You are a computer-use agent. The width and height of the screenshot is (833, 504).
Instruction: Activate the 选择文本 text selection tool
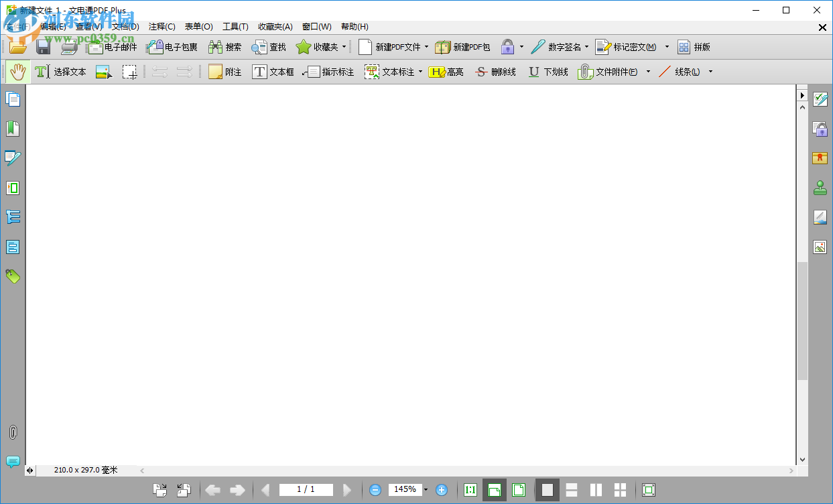click(61, 72)
